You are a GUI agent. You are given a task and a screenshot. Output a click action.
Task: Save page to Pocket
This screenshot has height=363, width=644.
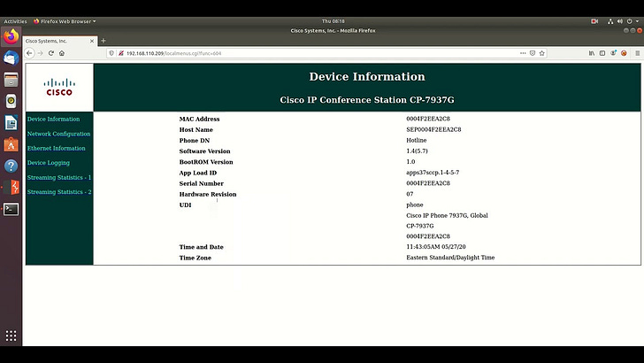533,53
